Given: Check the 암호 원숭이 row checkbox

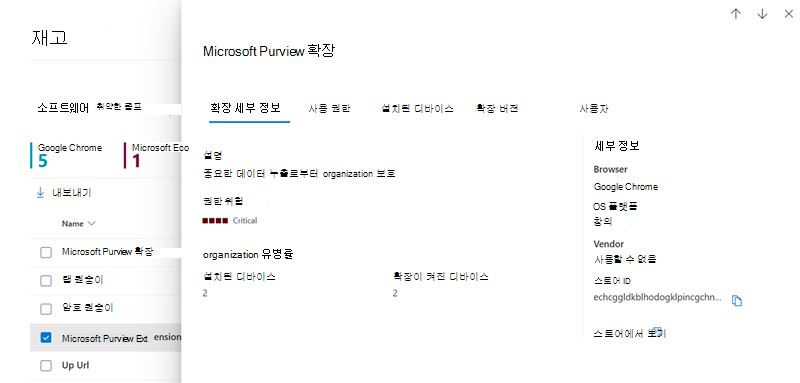Looking at the screenshot, I should tap(46, 309).
